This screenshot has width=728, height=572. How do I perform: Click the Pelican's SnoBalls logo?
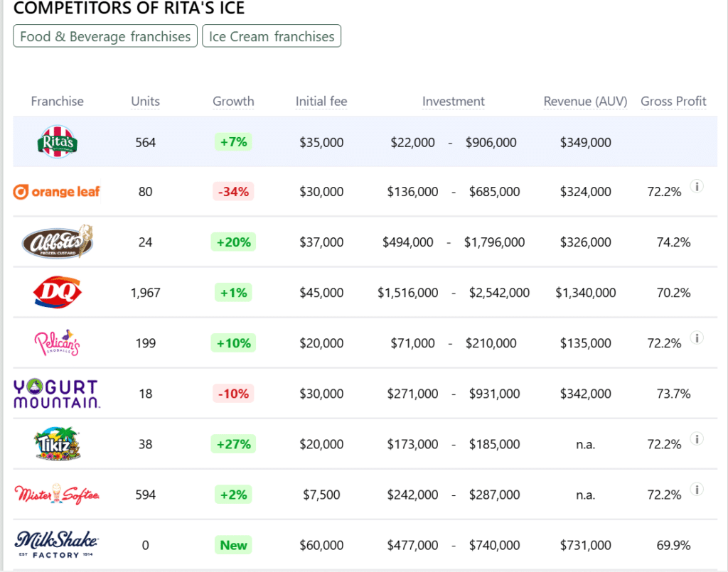(57, 342)
